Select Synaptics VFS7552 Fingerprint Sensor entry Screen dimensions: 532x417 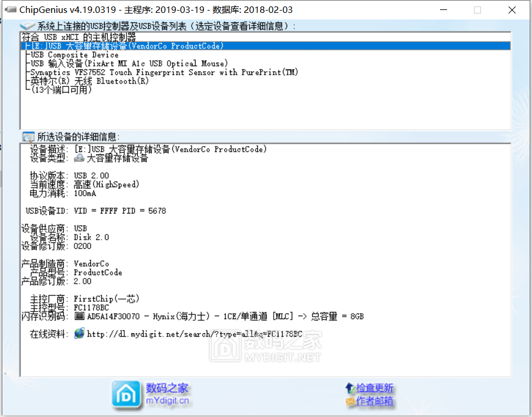pos(164,72)
